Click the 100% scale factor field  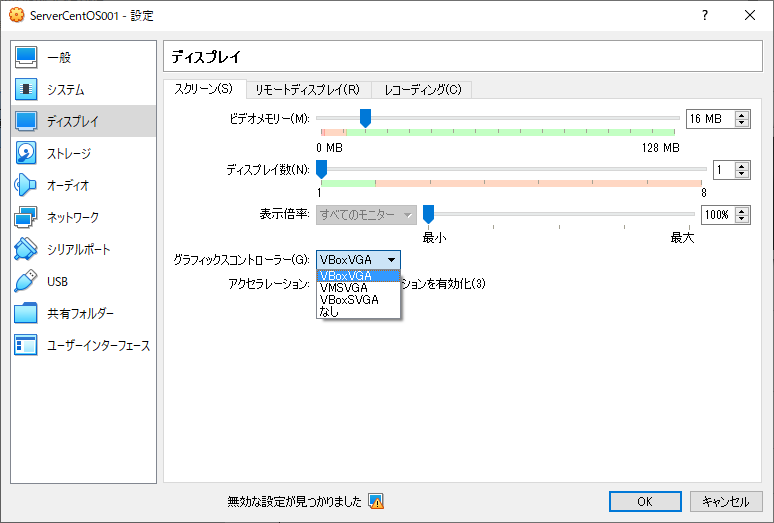coord(718,215)
